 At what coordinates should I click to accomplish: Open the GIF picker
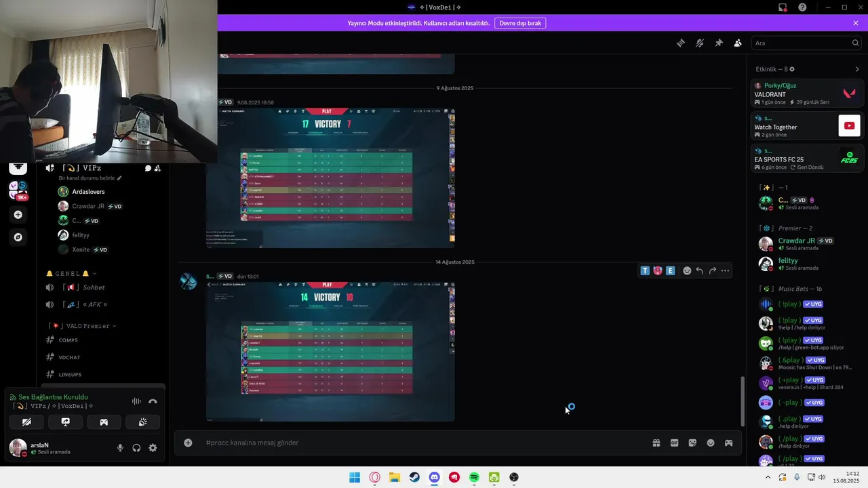675,443
